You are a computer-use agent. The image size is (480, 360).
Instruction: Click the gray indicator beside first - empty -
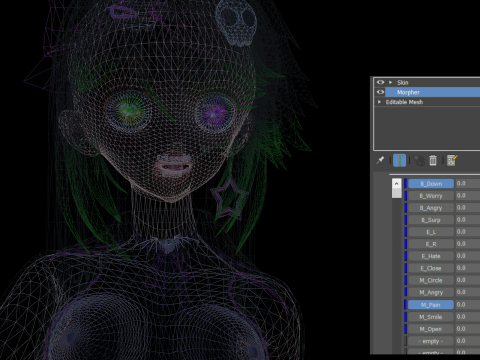click(406, 341)
